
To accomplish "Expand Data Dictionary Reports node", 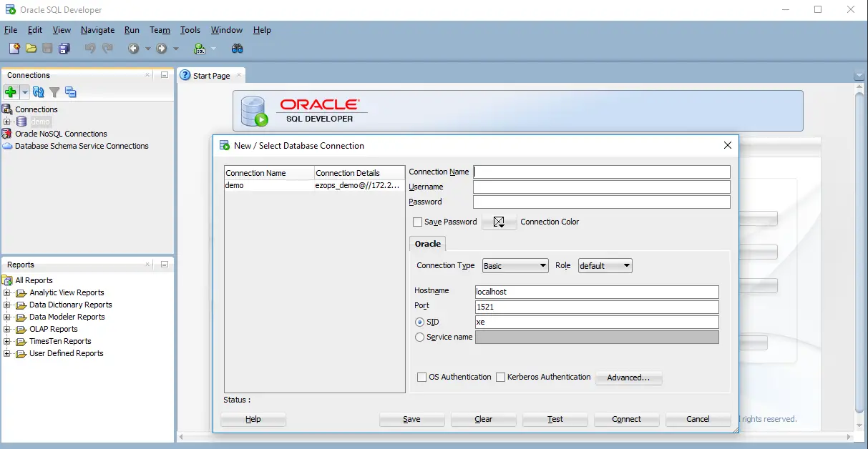I will click(x=7, y=305).
